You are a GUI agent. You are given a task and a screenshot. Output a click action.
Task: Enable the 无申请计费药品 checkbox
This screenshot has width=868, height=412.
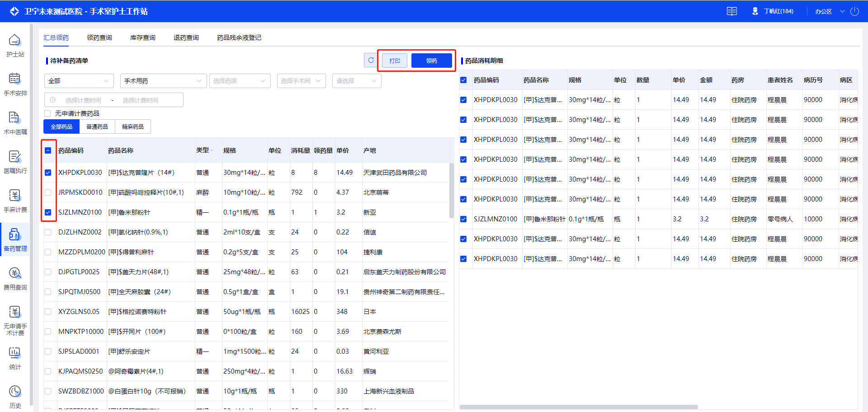coord(47,113)
